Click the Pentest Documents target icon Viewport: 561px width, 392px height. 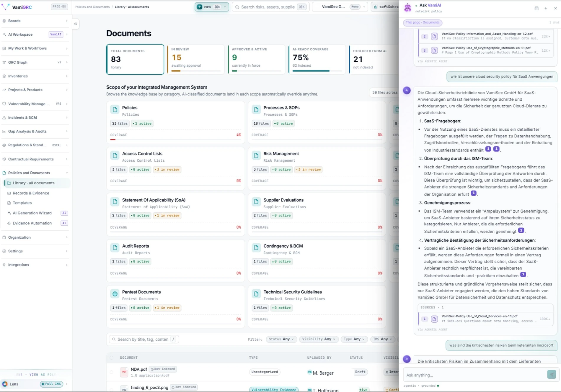pyautogui.click(x=115, y=294)
